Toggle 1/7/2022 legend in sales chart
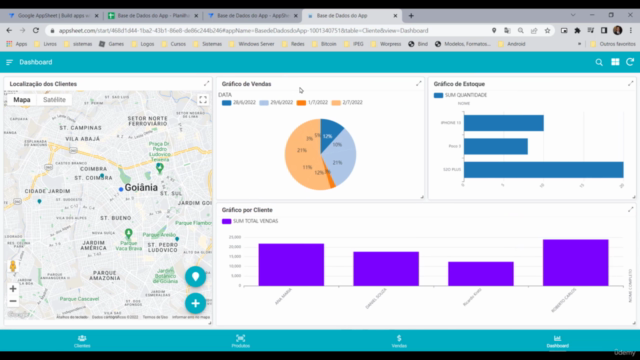This screenshot has height=360, width=640. click(x=312, y=102)
